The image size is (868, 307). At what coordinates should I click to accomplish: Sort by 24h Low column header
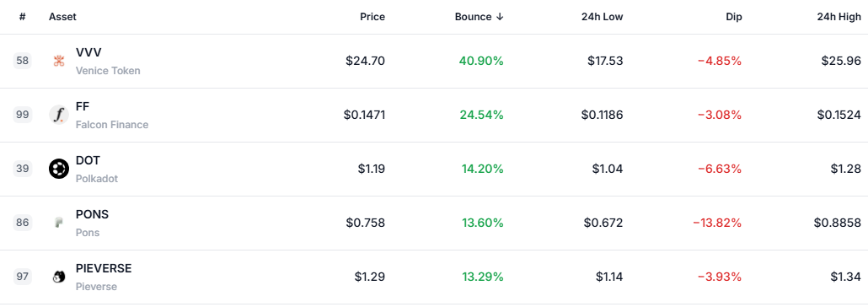coord(604,17)
